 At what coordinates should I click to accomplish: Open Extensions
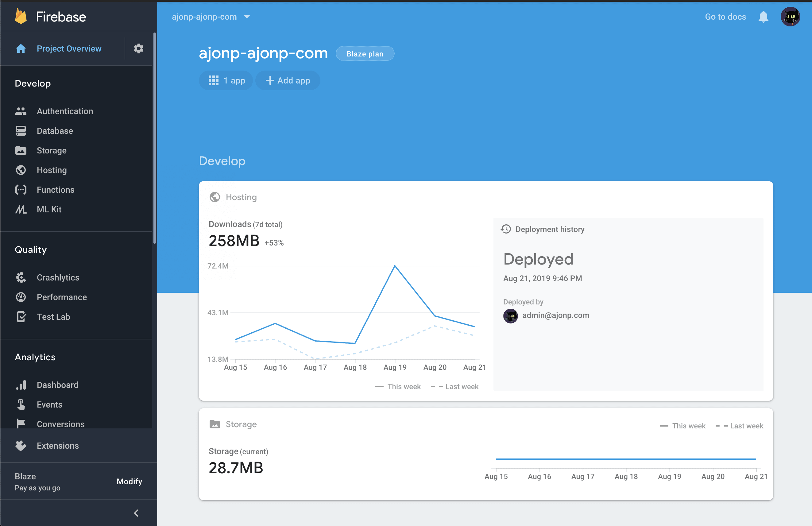click(x=58, y=446)
